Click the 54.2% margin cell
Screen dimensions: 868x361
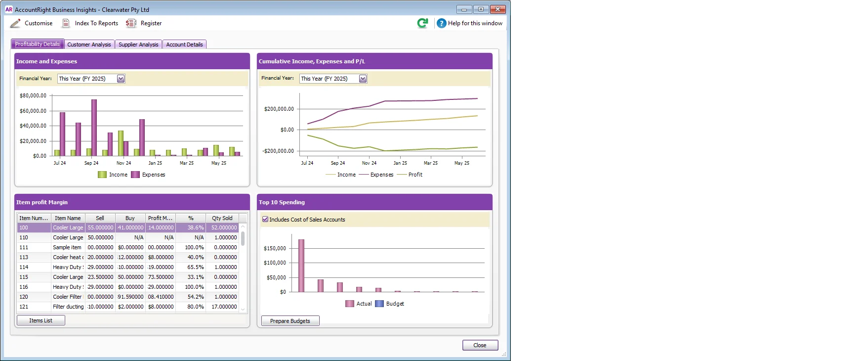pos(191,297)
